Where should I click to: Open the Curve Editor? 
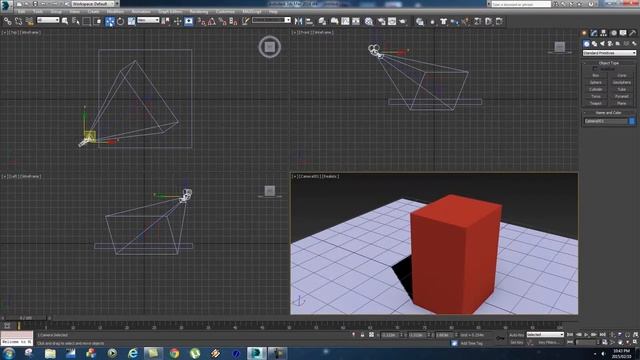[345, 21]
